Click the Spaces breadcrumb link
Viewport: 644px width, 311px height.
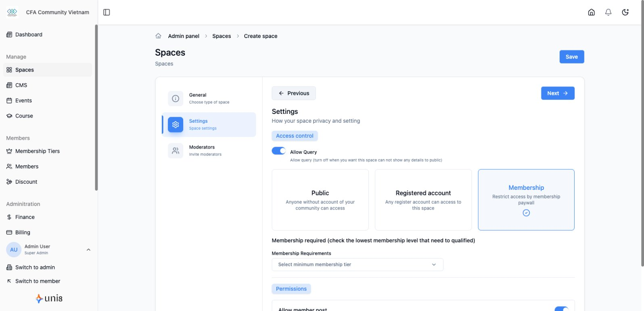(222, 36)
